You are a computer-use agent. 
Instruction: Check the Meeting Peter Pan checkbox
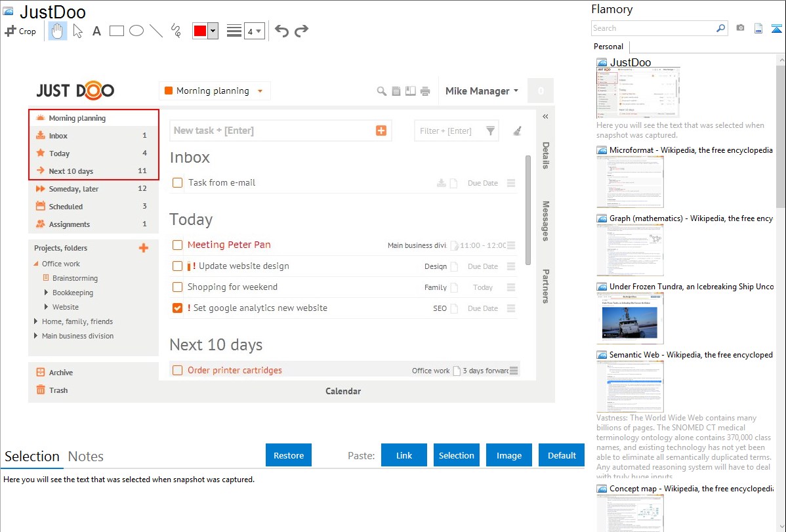tap(177, 245)
